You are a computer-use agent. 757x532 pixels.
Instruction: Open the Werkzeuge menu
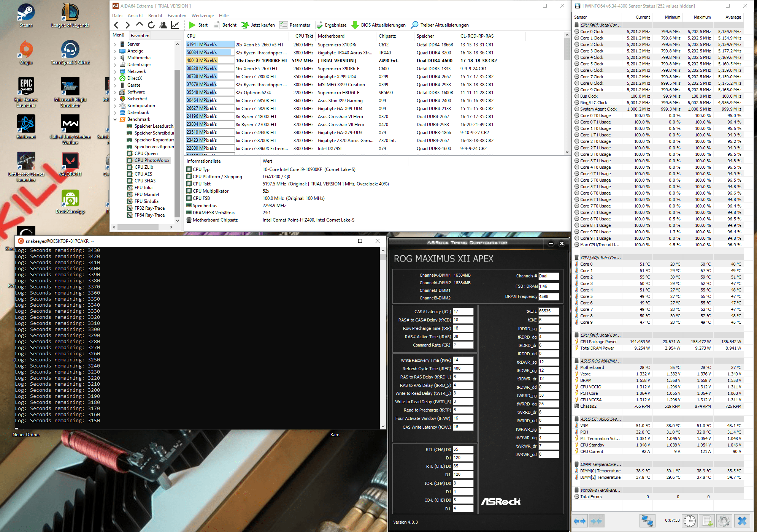click(202, 16)
